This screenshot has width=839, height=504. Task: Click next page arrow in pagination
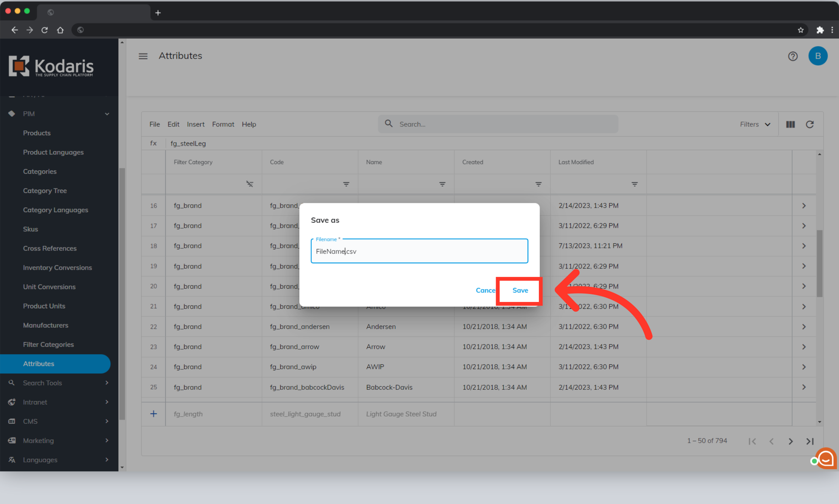click(790, 441)
